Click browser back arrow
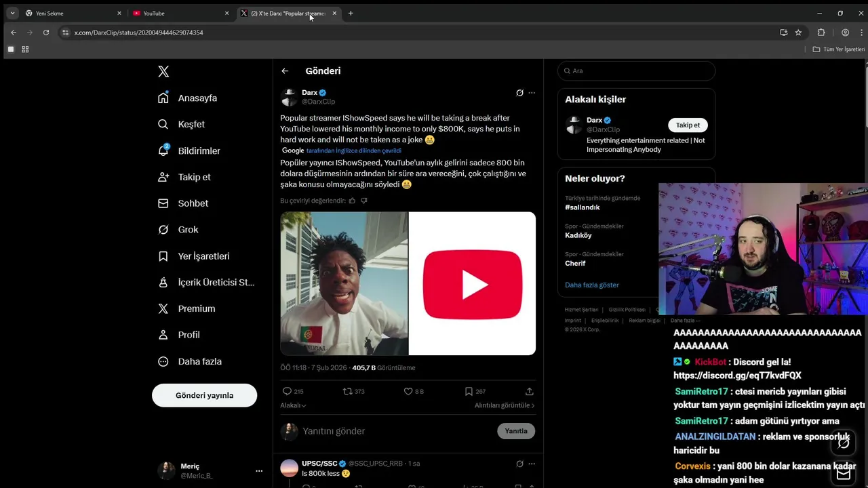 [x=13, y=32]
